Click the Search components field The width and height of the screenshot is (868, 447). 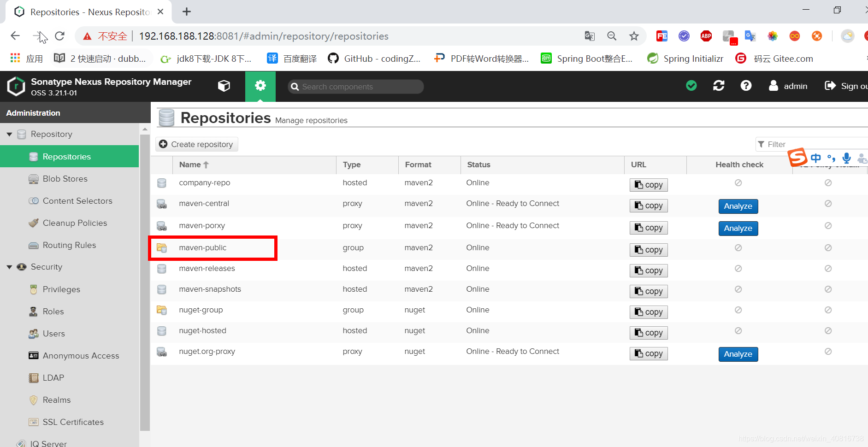pos(356,87)
